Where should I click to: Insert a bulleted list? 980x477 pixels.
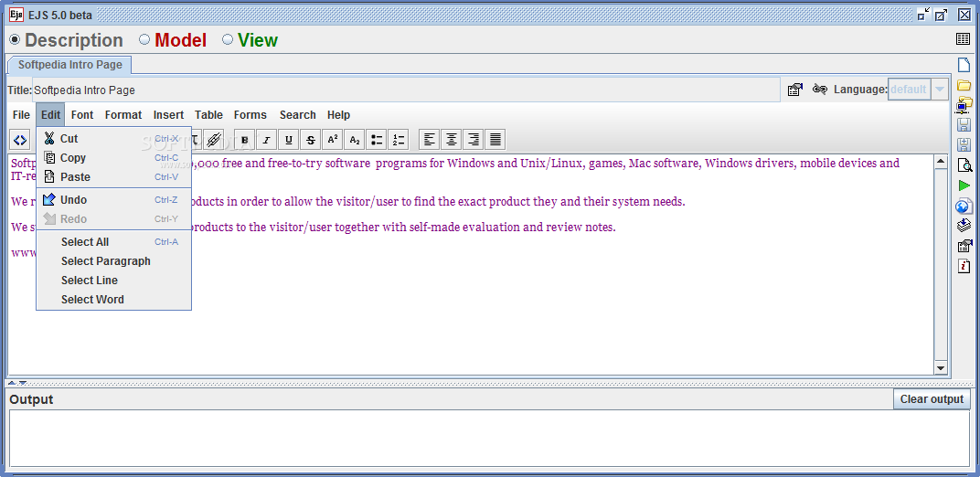377,139
